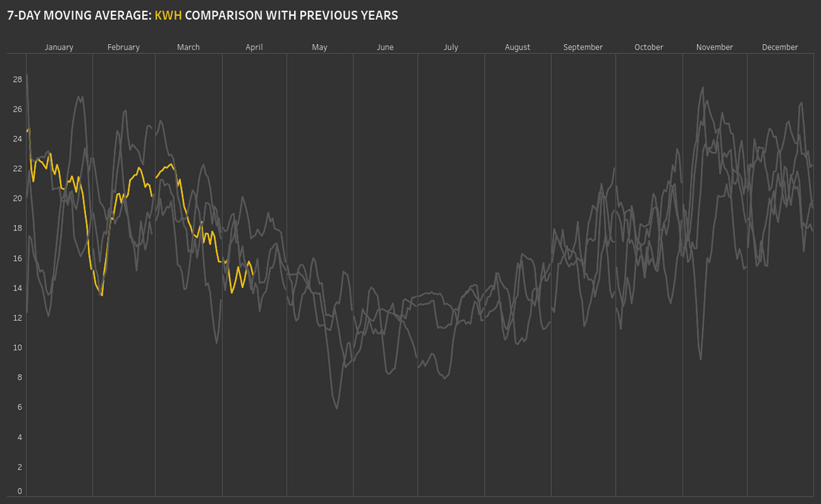Select the February column header
The height and width of the screenshot is (504, 821).
(x=123, y=47)
